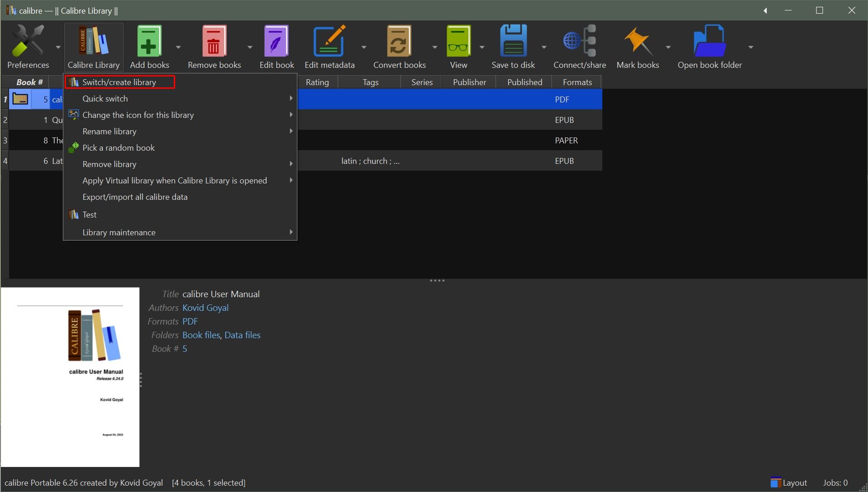This screenshot has width=868, height=492.
Task: Choose Pick a random book
Action: pos(180,147)
